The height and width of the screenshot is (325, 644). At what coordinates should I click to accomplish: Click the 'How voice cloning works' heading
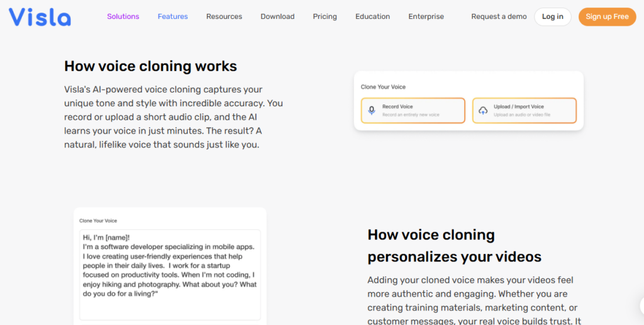[150, 66]
